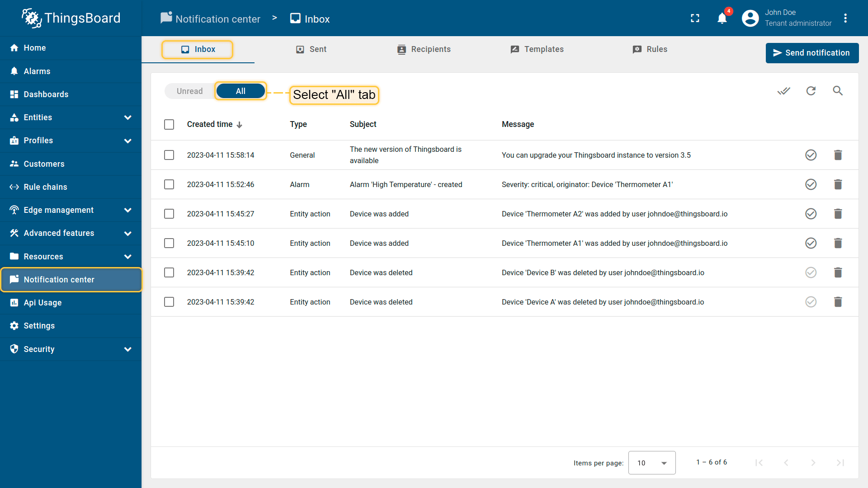Mark the Thingsboard version notification as read
The image size is (868, 488).
811,155
